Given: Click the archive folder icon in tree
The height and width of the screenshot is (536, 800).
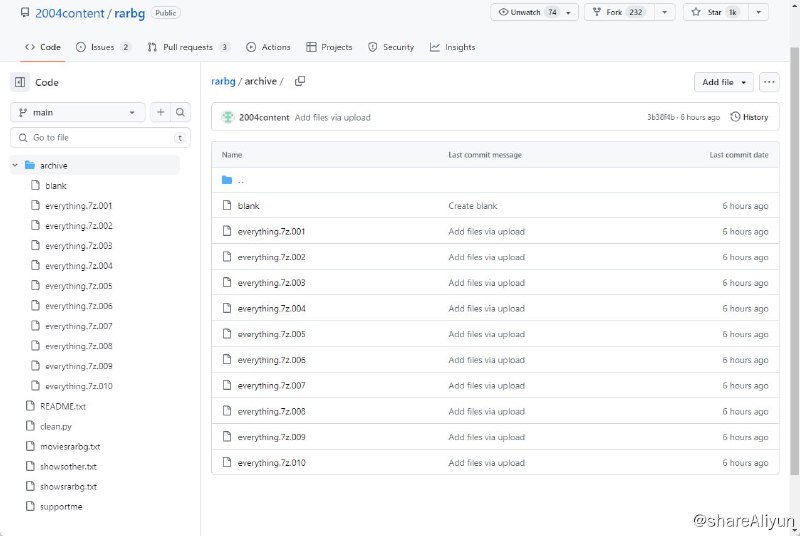Looking at the screenshot, I should (x=30, y=165).
